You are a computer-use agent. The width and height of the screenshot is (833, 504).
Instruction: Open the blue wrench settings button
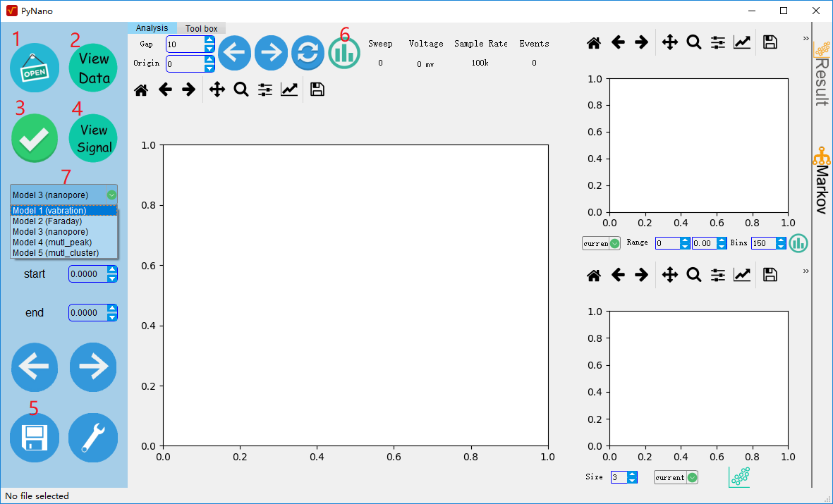click(93, 438)
